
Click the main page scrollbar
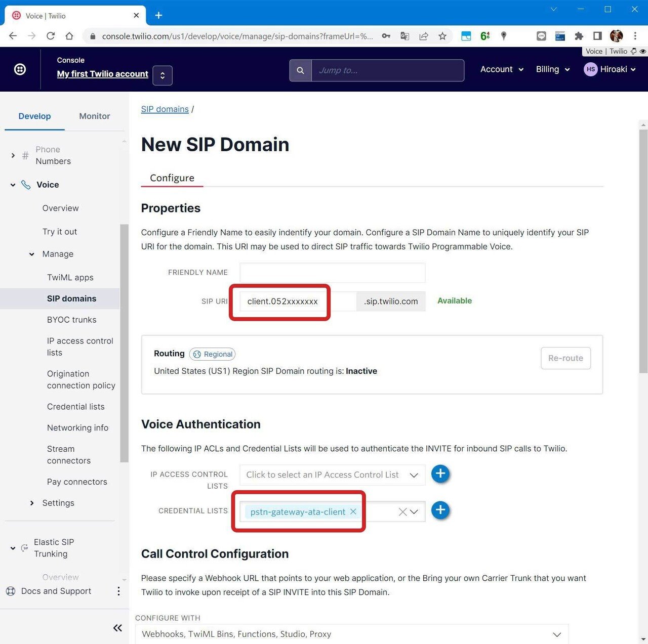pos(643,250)
